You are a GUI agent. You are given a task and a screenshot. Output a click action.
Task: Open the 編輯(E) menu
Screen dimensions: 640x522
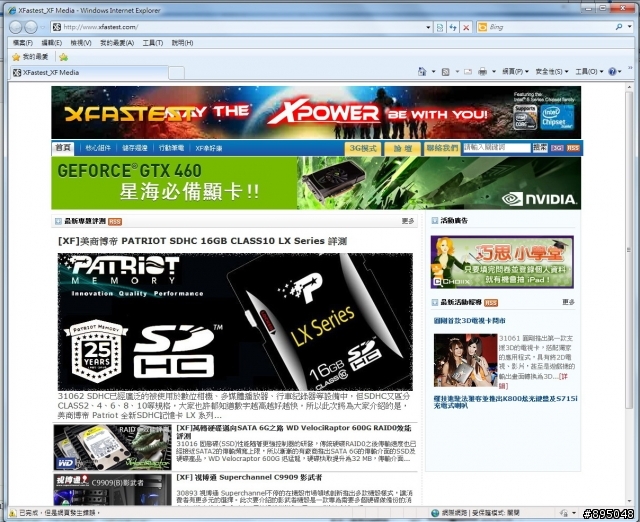pyautogui.click(x=51, y=43)
